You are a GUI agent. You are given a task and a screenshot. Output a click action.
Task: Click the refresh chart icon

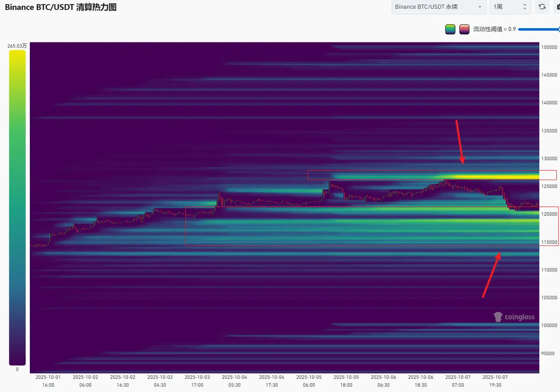542,7
